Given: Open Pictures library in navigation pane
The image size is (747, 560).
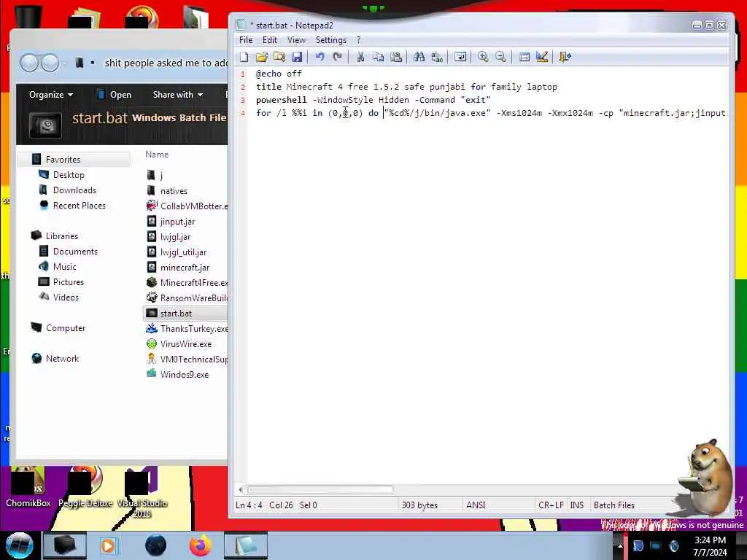Looking at the screenshot, I should point(68,282).
